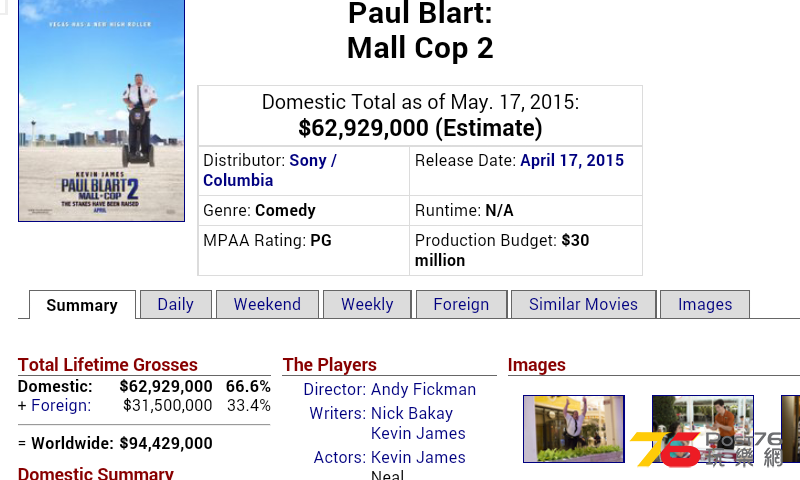Open the second image thumbnail, man in orange shirt
Screen dimensions: 800x480
tap(703, 429)
